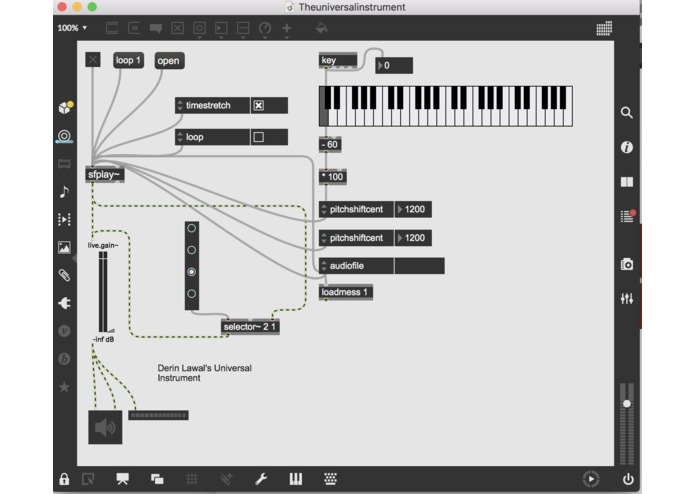Select the second radio button in radiogroup
The height and width of the screenshot is (494, 695).
[x=191, y=250]
